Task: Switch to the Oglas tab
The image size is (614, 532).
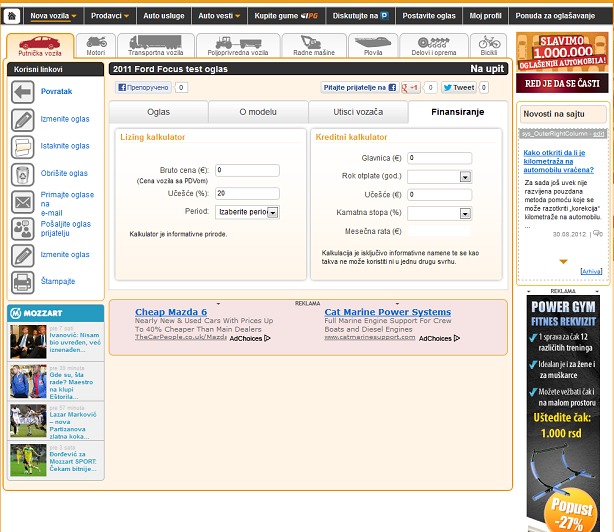Action: tap(159, 112)
